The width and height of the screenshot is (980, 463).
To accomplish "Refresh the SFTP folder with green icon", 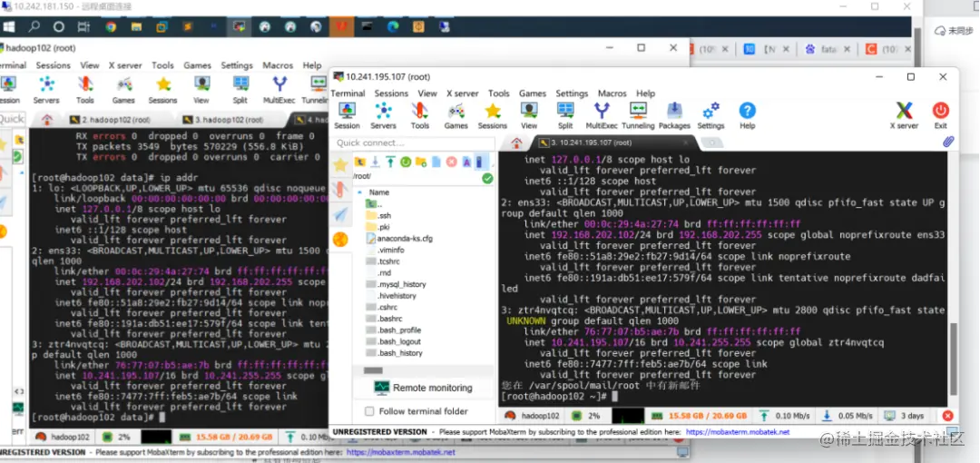I will [405, 162].
